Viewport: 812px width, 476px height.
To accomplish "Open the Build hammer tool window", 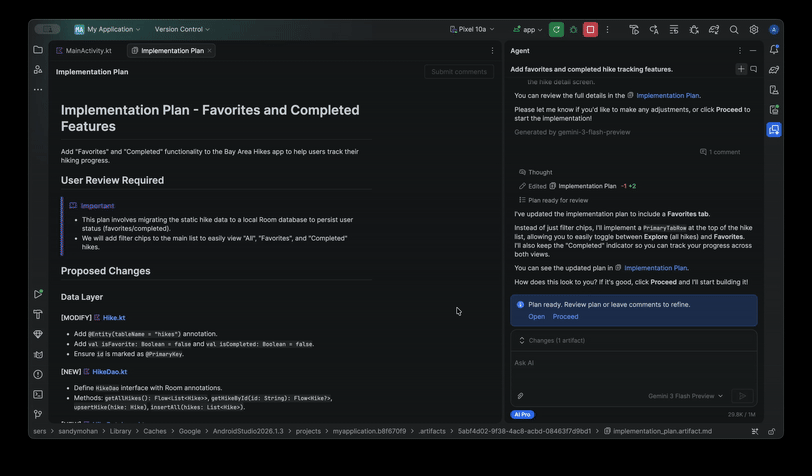I will click(x=38, y=314).
